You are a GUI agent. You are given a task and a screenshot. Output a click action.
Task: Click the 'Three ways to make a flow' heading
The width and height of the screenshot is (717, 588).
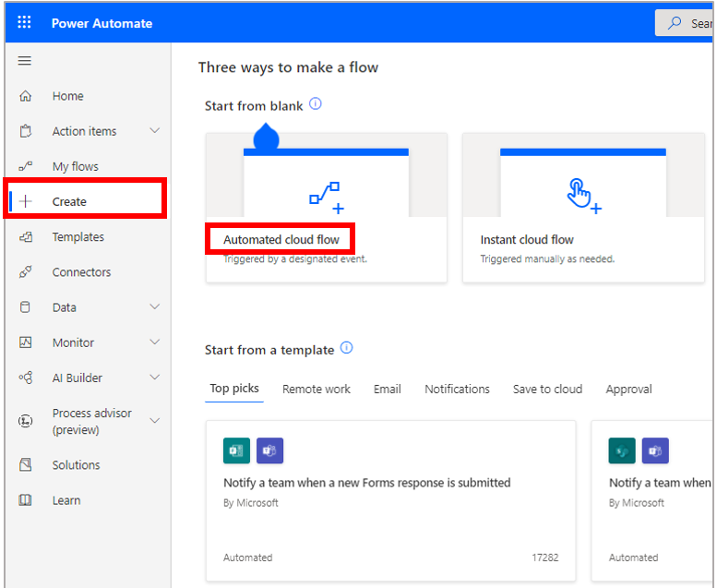click(289, 67)
